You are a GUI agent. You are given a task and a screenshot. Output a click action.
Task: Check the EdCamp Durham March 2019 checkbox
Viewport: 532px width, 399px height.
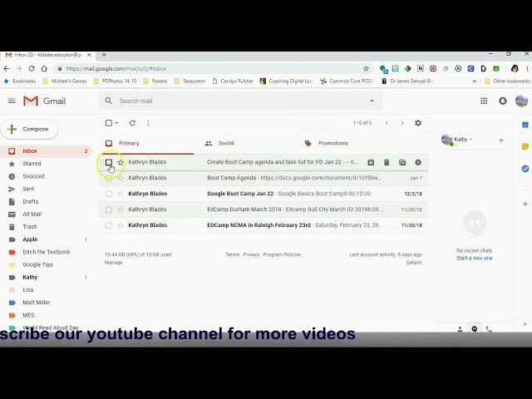click(109, 209)
